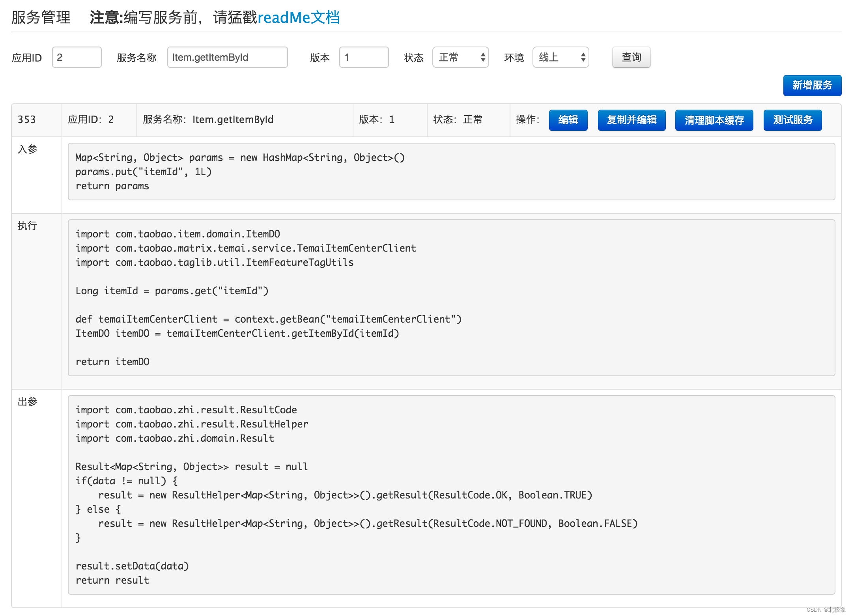The height and width of the screenshot is (616, 852).
Task: Click the 入参 row label
Action: (x=28, y=149)
